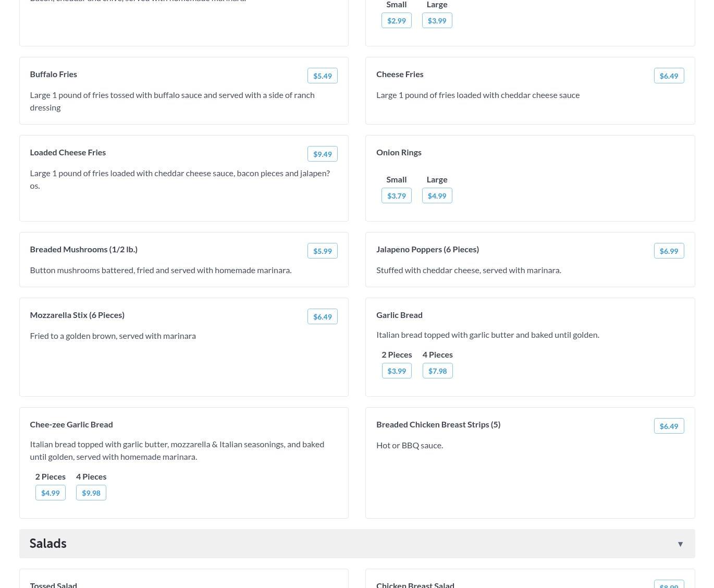Click the $2.99 small price button
Screen dimensions: 714x588
pos(396,20)
